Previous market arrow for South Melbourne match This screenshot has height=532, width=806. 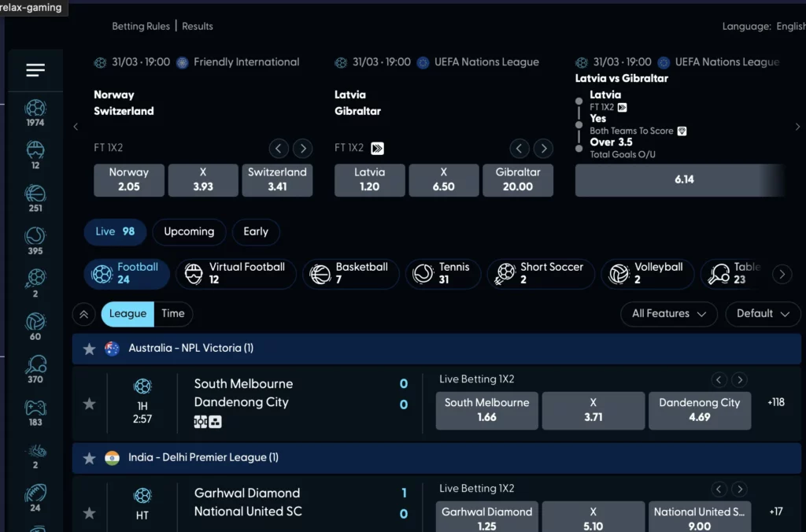719,380
